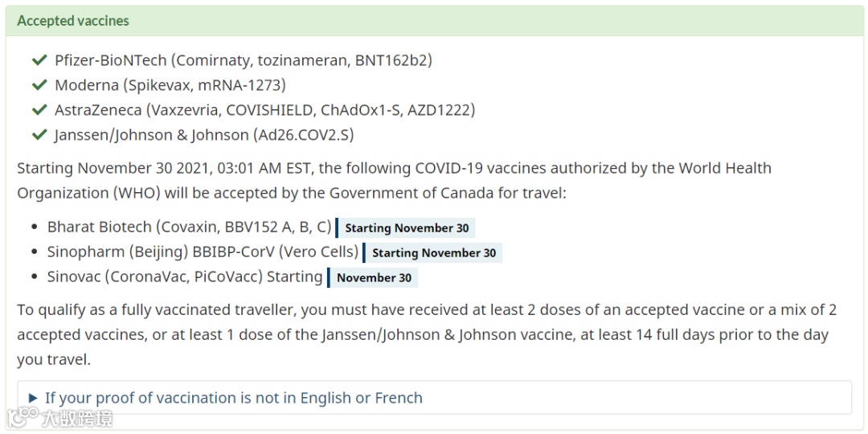This screenshot has height=434, width=868.
Task: Click the Sinovac (CoronaVac, PiCoVacc) item
Action: (184, 276)
